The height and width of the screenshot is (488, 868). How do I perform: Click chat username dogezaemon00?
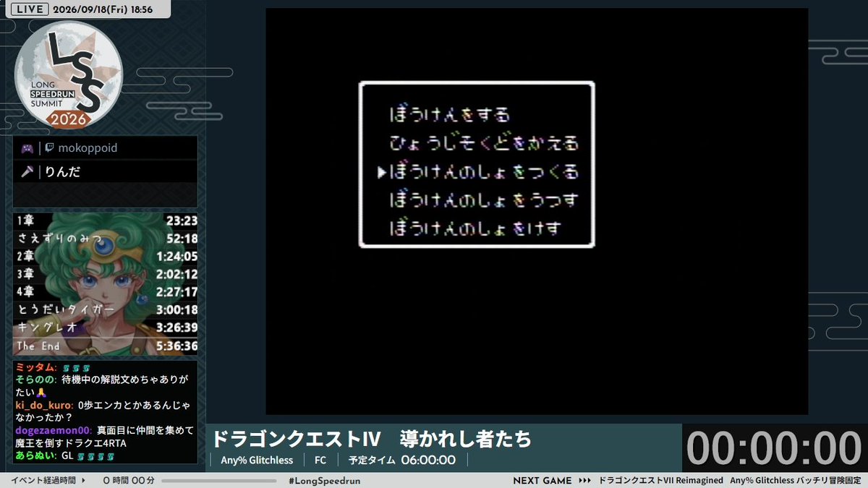click(x=53, y=431)
